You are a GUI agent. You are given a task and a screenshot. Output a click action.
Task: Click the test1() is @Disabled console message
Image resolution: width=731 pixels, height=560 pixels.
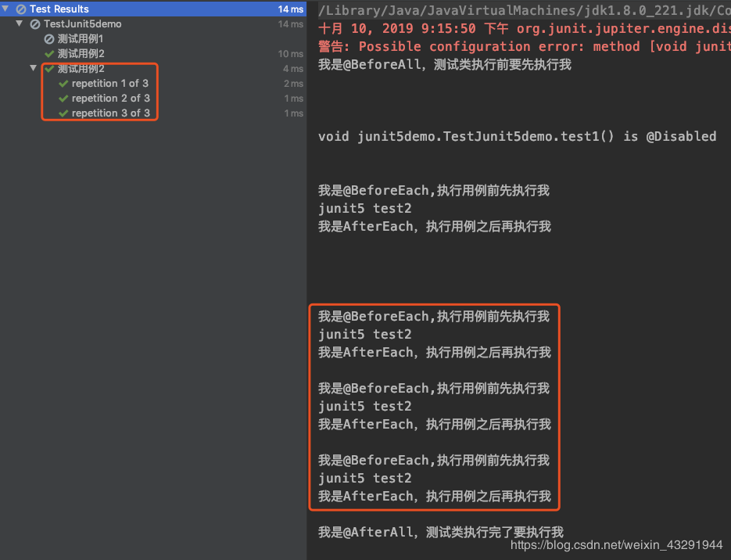[516, 136]
